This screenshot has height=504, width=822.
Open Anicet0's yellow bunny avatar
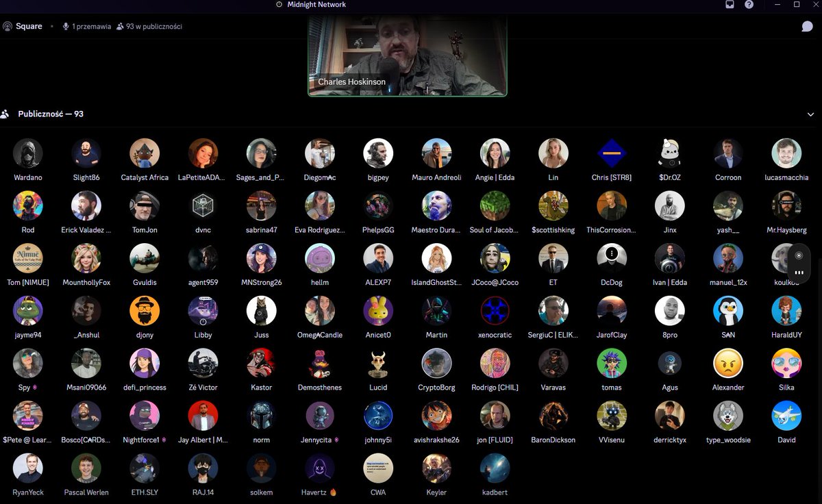[x=378, y=311]
